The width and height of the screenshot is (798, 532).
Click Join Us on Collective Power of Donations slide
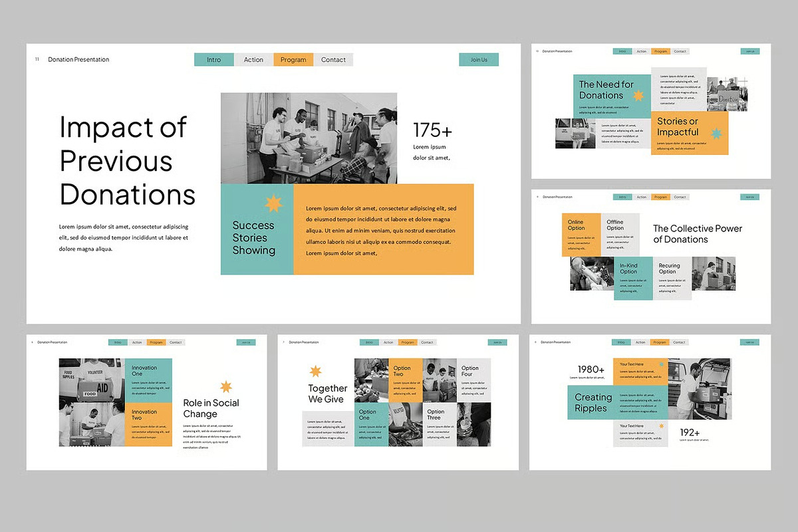click(749, 197)
